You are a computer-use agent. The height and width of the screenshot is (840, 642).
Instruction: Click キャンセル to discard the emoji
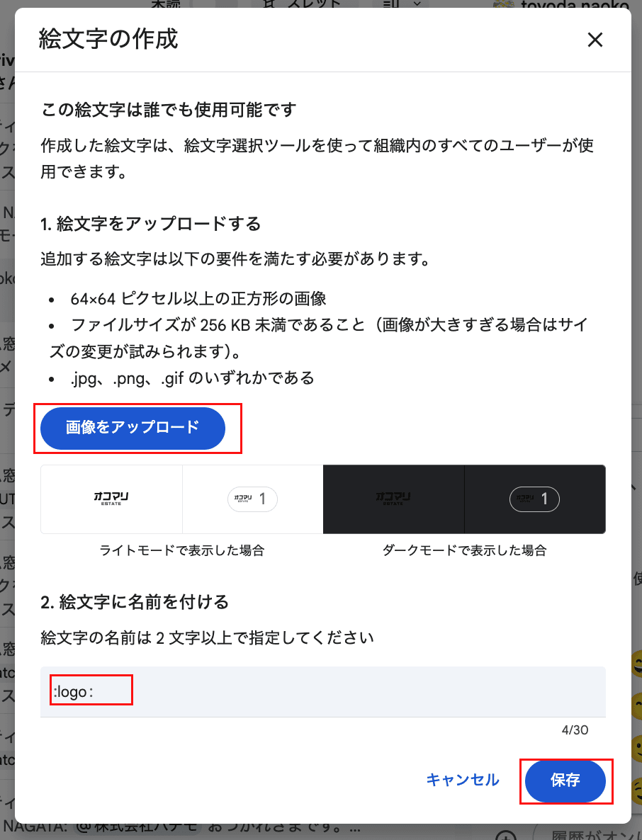[463, 780]
